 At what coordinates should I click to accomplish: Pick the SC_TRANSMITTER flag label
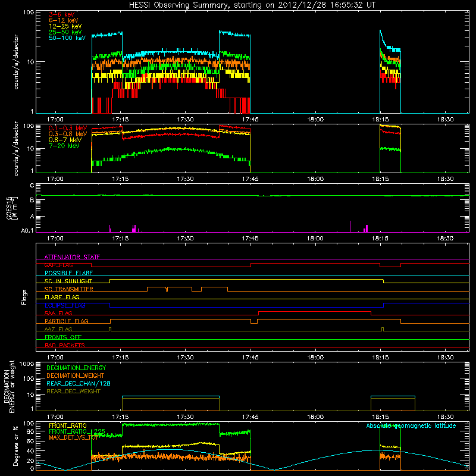point(69,289)
